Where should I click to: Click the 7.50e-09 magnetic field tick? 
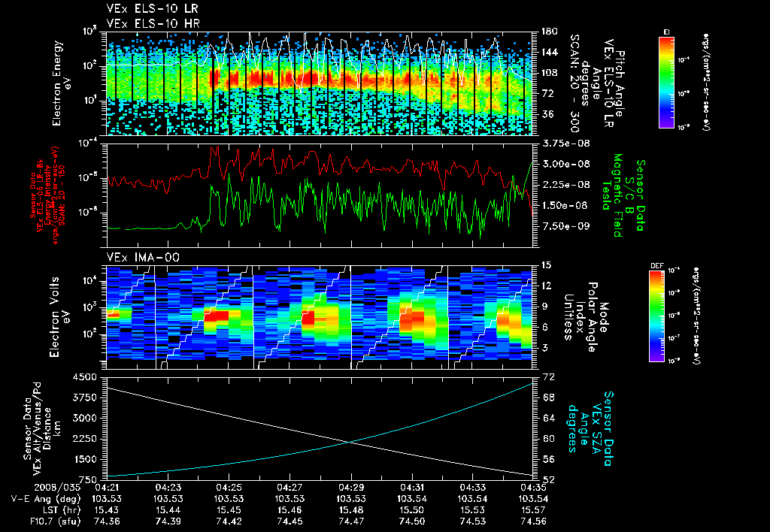pyautogui.click(x=565, y=225)
